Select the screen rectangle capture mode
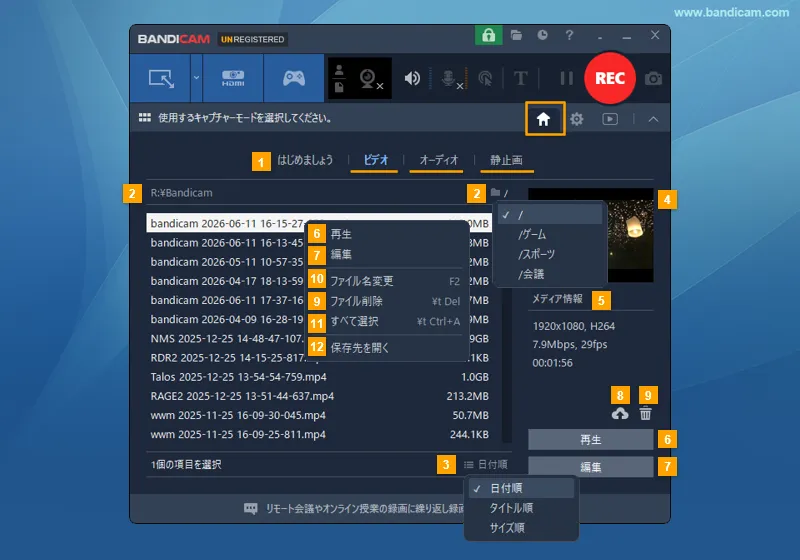This screenshot has width=800, height=560. (x=161, y=79)
